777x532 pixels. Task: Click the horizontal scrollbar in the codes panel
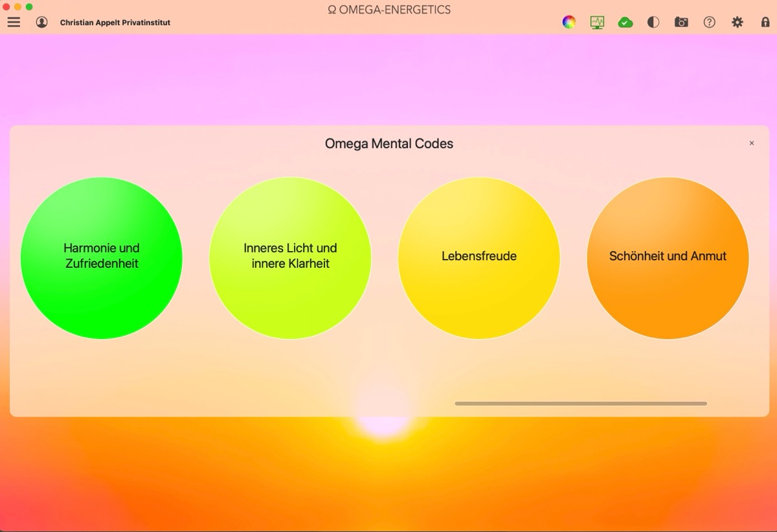point(580,403)
